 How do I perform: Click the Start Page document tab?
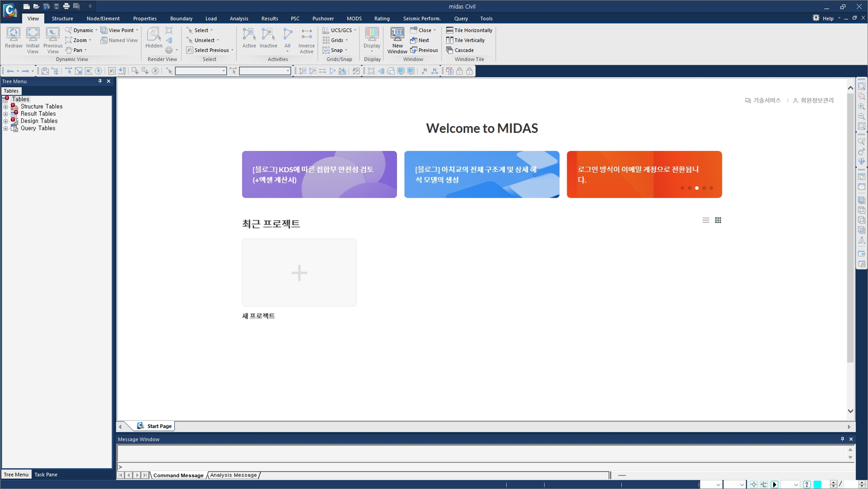point(155,426)
